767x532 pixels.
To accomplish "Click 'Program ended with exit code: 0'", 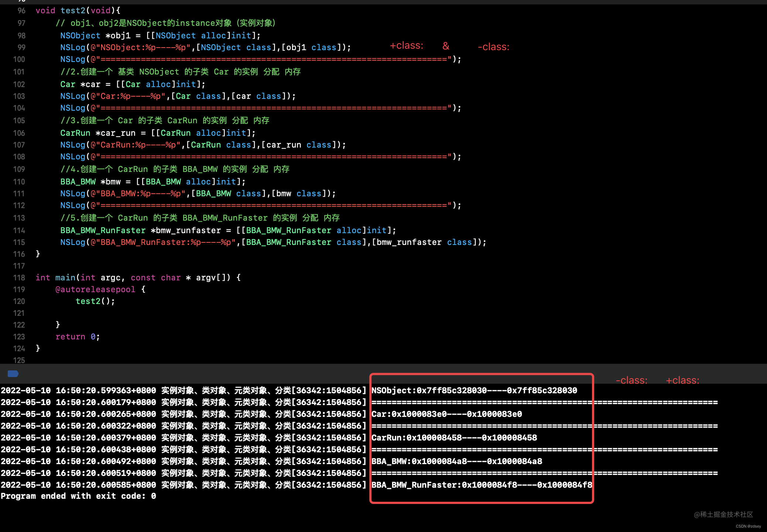I will pos(78,496).
